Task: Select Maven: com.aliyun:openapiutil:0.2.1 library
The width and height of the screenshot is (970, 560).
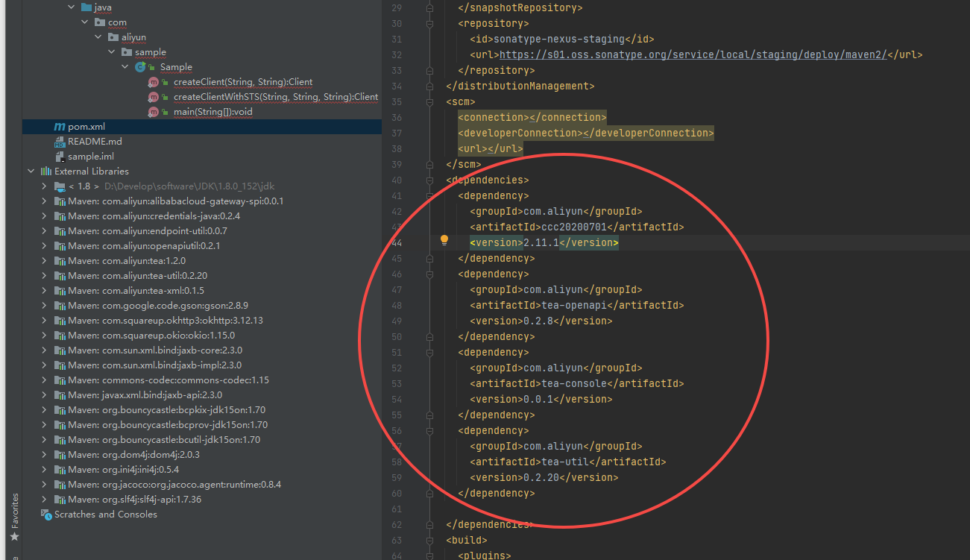Action: 144,246
